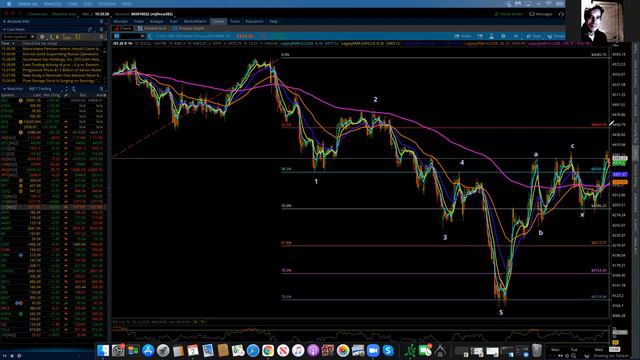Open the Help tab in thinkorswim
The image size is (640, 360).
273,21
